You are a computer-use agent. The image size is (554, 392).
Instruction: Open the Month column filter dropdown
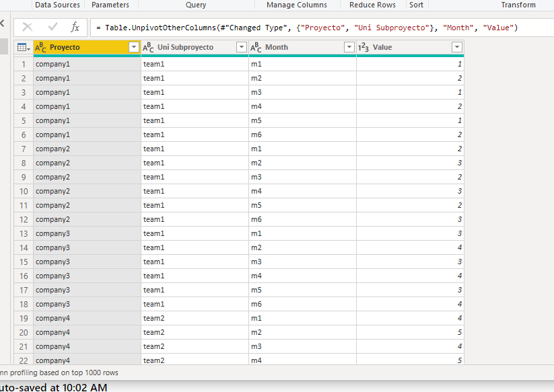(349, 47)
